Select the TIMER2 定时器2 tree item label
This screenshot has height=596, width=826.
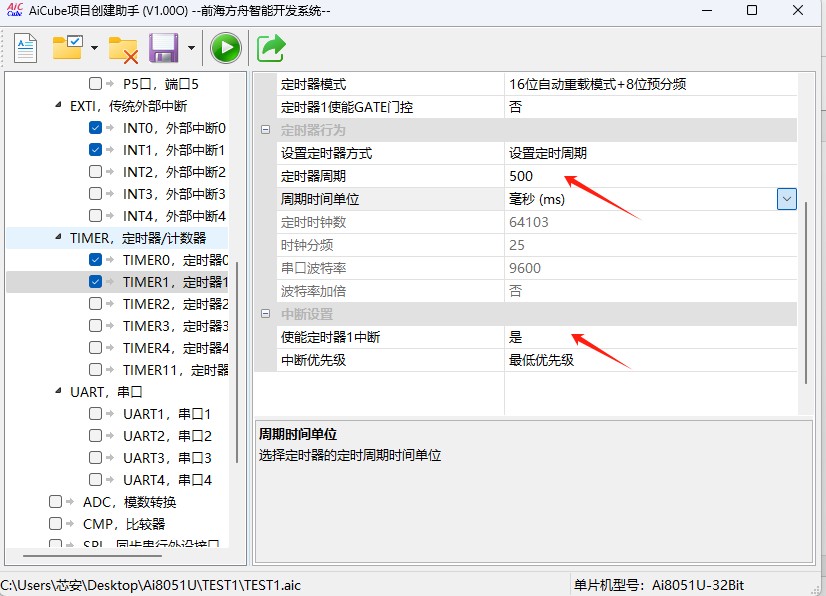coord(175,304)
